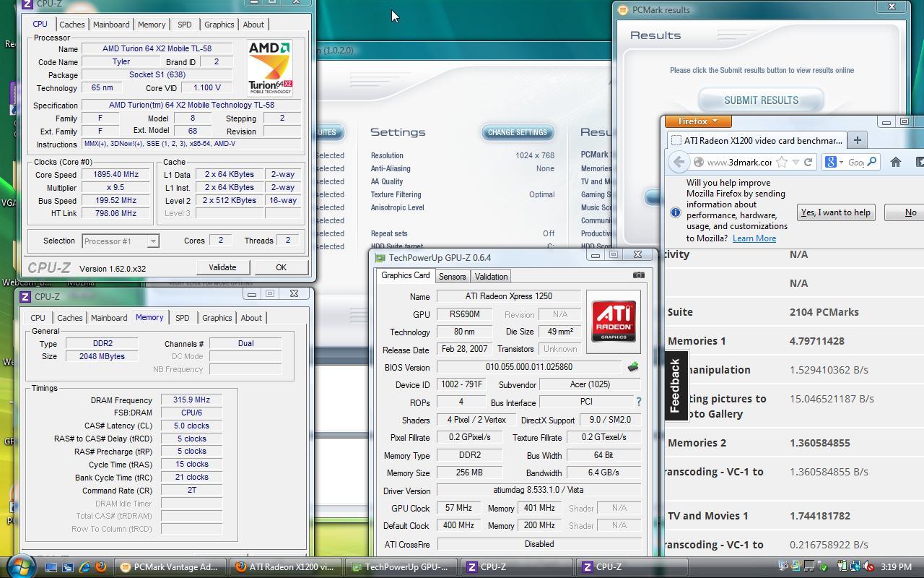Click the ATI Radeon logo in GPU-Z
This screenshot has width=924, height=578.
click(x=613, y=322)
